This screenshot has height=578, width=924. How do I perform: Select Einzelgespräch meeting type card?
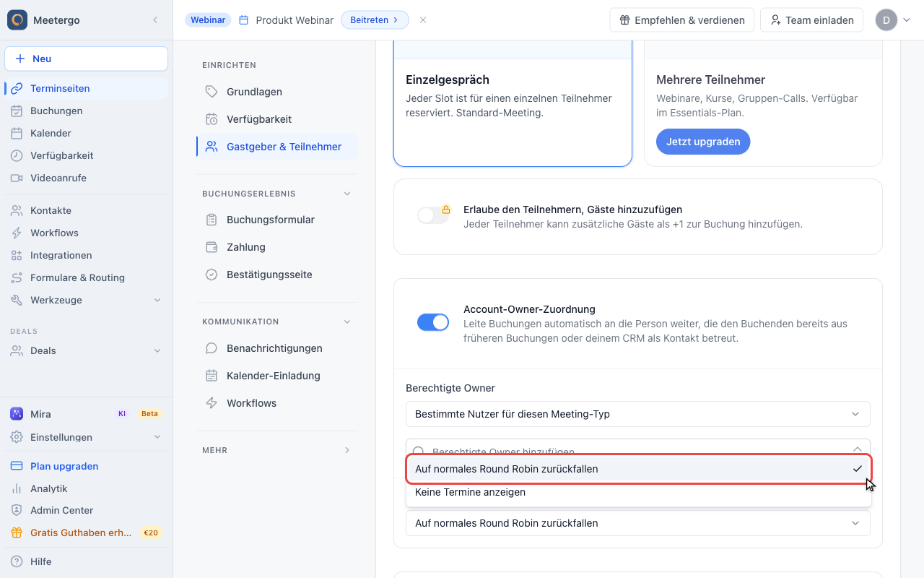point(513,103)
